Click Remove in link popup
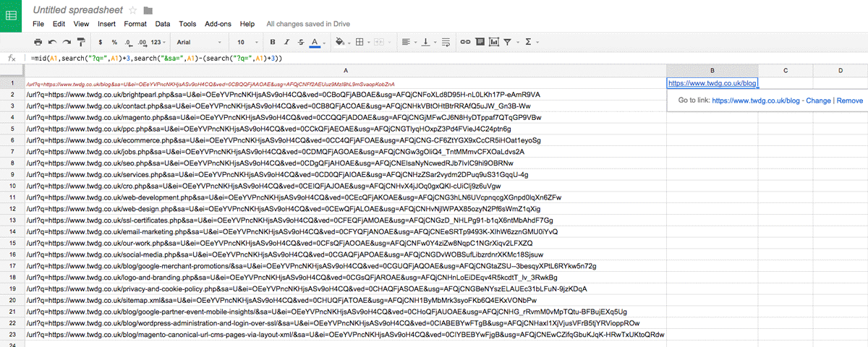This screenshot has height=347, width=868. click(849, 100)
